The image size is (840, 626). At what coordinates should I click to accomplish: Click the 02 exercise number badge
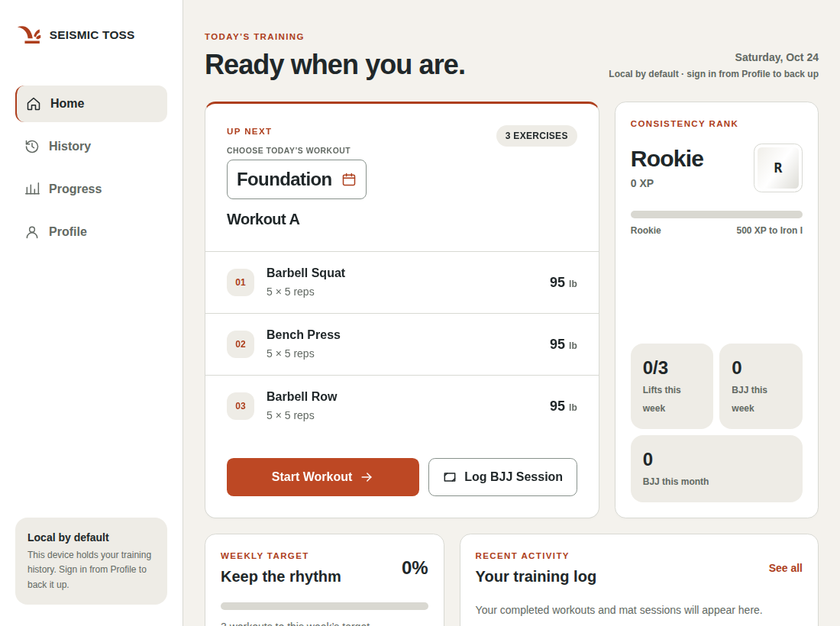241,344
